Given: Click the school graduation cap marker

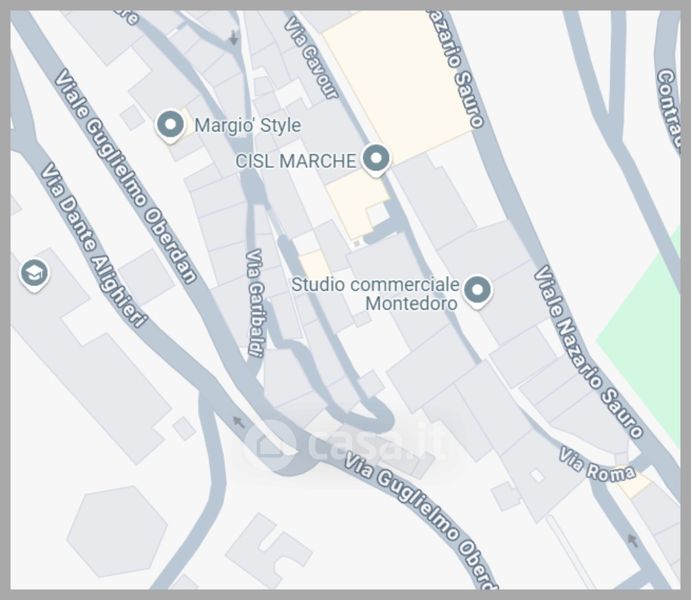Looking at the screenshot, I should 34,275.
